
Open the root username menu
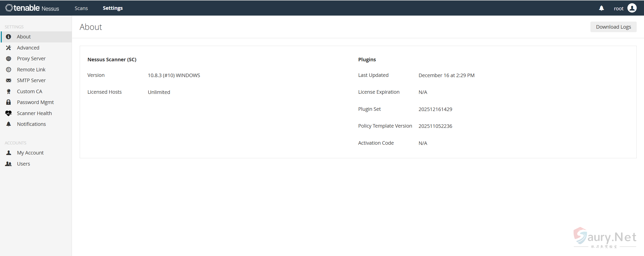pyautogui.click(x=618, y=9)
